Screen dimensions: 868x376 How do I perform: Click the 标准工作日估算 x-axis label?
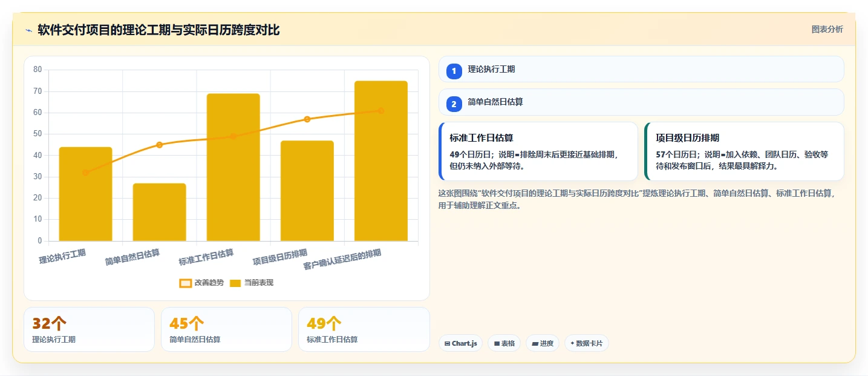pos(206,257)
